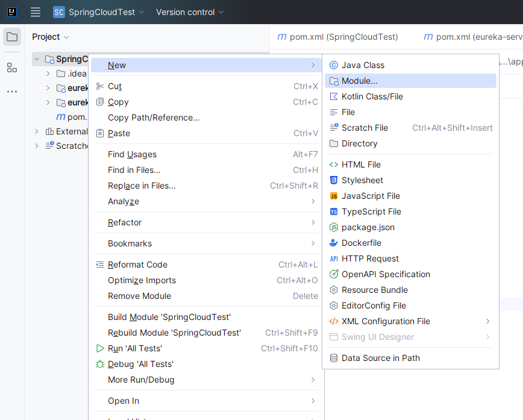Viewport: 523px width, 420px height.
Task: Select Module... in the New submenu
Action: point(360,81)
